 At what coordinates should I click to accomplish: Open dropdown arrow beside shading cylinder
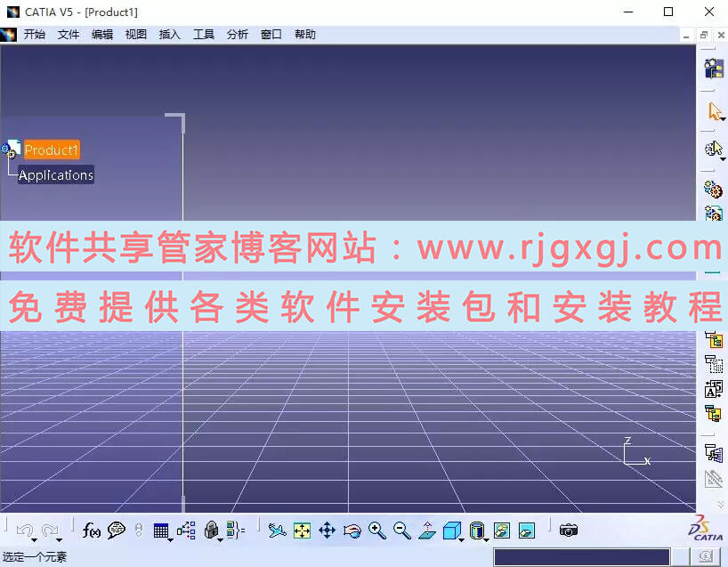point(486,540)
